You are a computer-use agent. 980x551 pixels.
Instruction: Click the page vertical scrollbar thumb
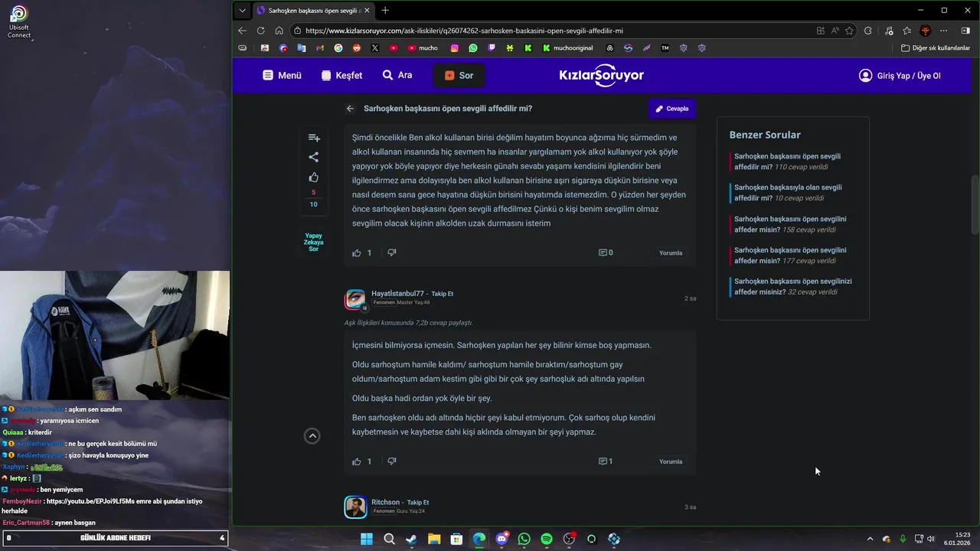tap(975, 205)
